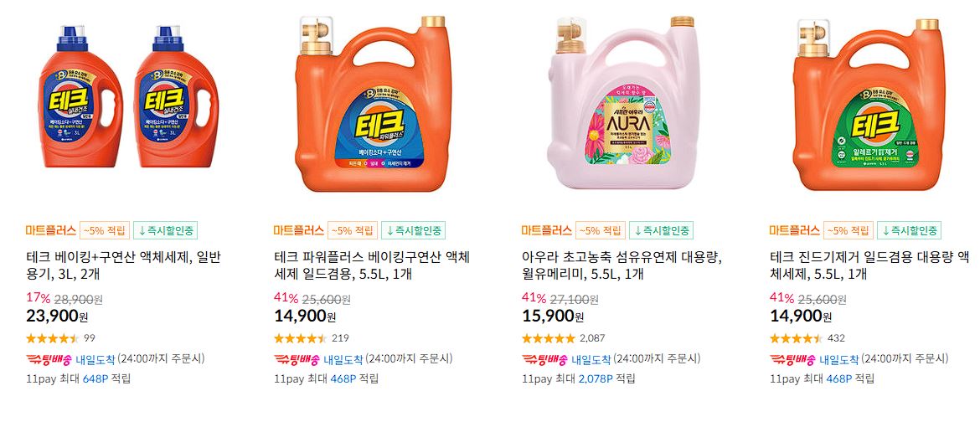Open 아우라 초고농축 섬유유연제 title link

(x=622, y=265)
